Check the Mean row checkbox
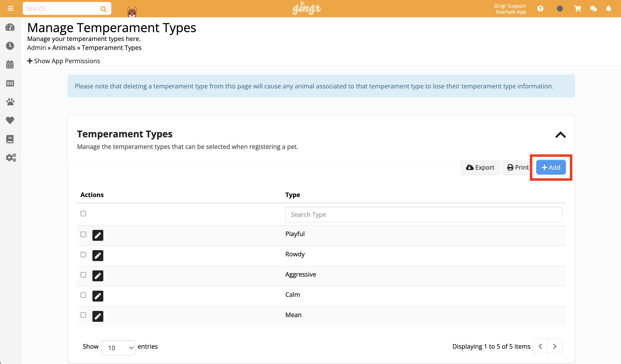The height and width of the screenshot is (364, 621). click(x=83, y=315)
